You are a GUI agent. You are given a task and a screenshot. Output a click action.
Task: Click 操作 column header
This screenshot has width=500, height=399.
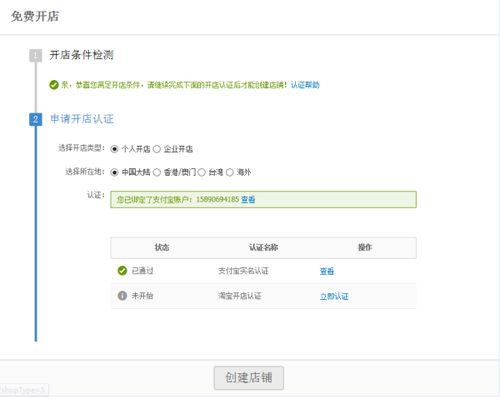[x=365, y=247]
